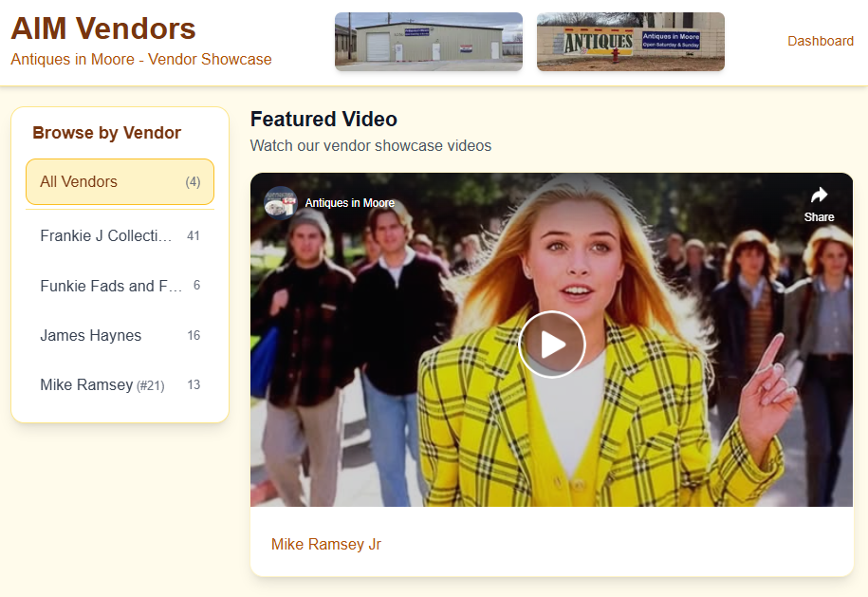The width and height of the screenshot is (868, 597).
Task: Choose Funkie Fads and Finds vendor
Action: point(105,286)
